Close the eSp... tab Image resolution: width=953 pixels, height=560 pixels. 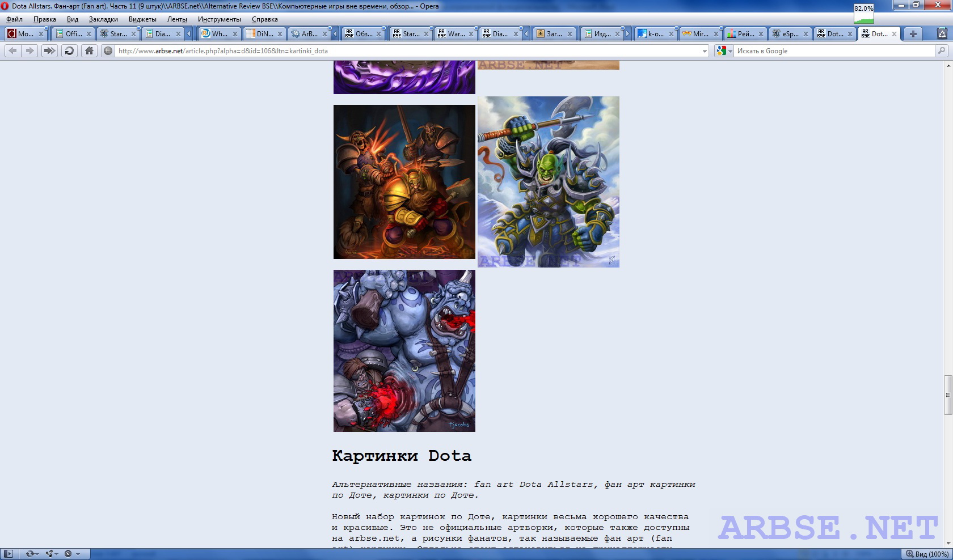tap(806, 34)
